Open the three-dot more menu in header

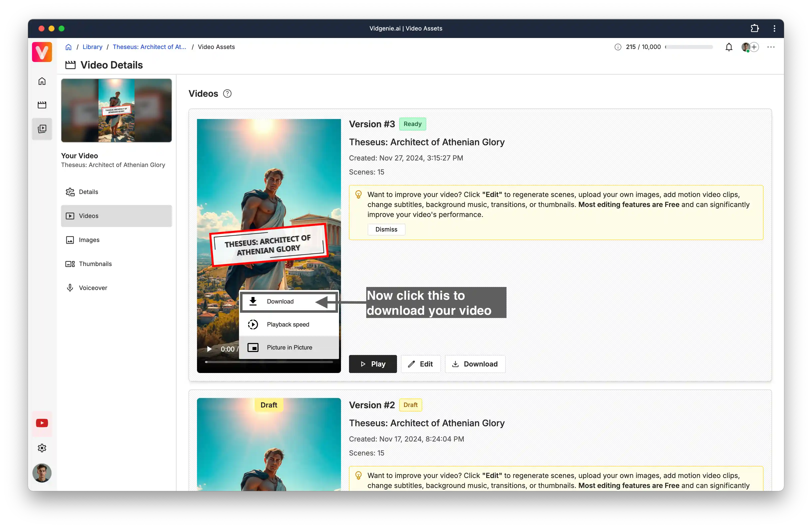point(771,47)
